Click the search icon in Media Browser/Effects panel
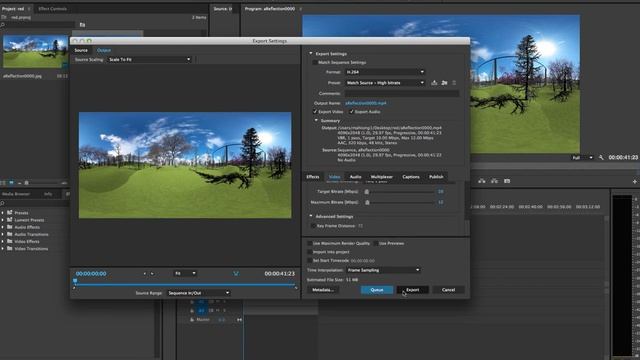The width and height of the screenshot is (640, 360). click(x=2, y=203)
